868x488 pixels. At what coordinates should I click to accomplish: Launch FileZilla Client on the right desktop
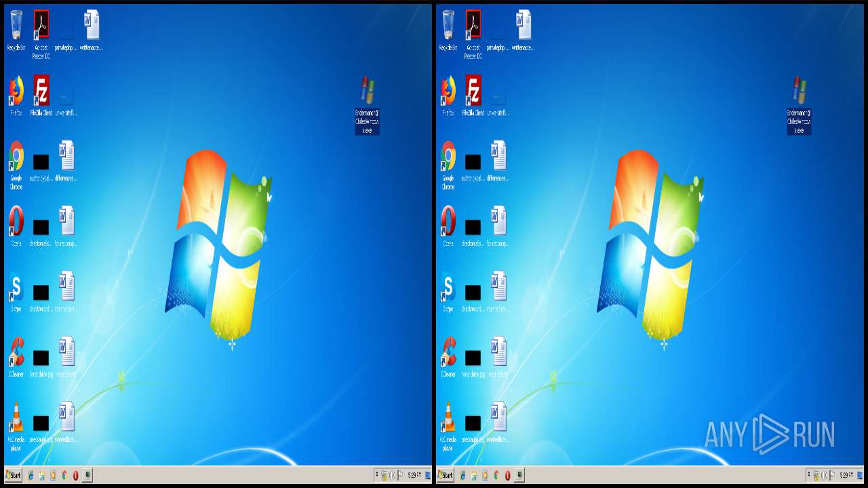[x=473, y=96]
